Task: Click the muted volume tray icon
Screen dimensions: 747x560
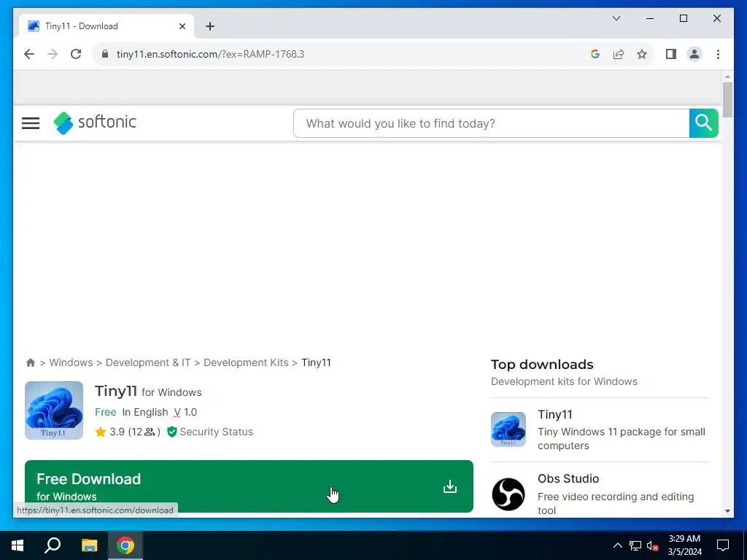Action: 653,545
